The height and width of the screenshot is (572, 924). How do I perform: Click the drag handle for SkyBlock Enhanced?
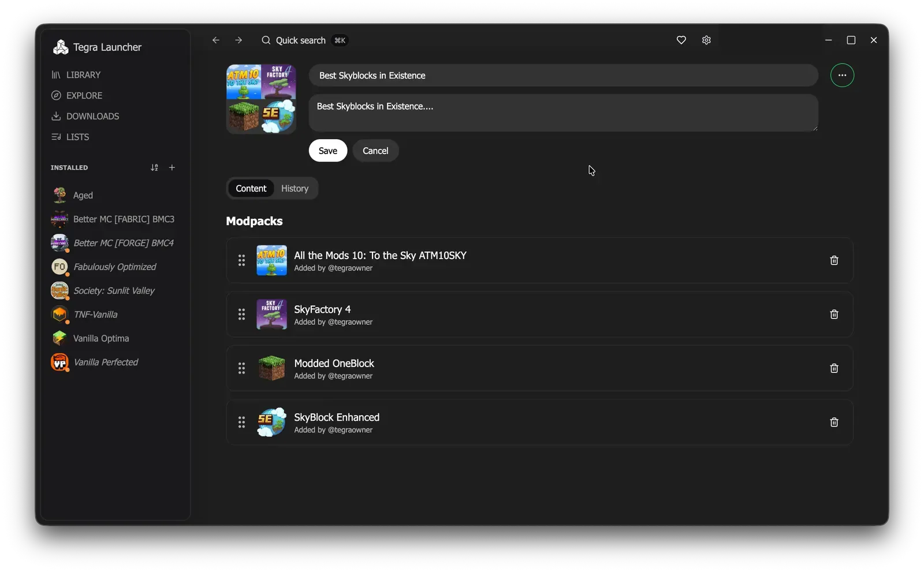(x=241, y=423)
